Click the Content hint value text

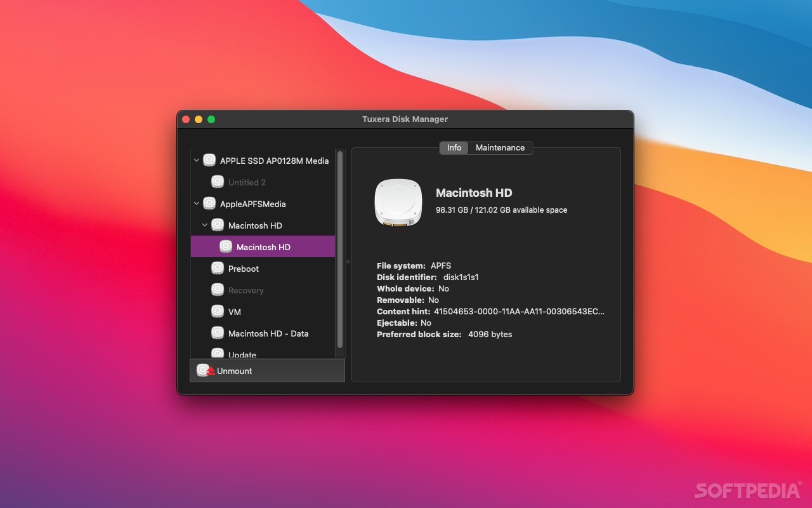(x=519, y=311)
